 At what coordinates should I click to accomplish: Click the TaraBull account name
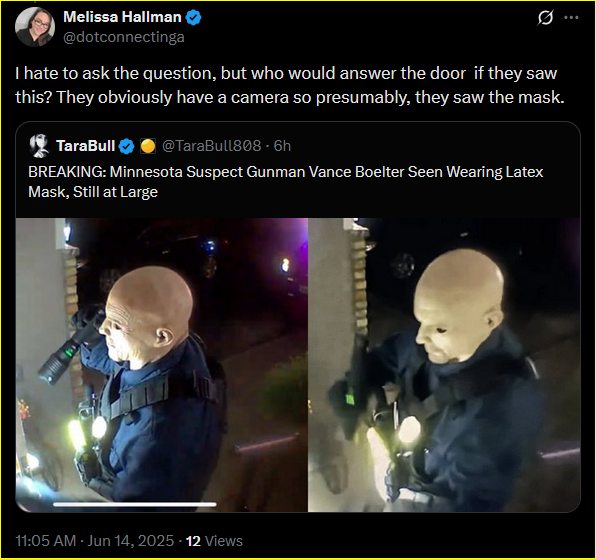point(86,146)
